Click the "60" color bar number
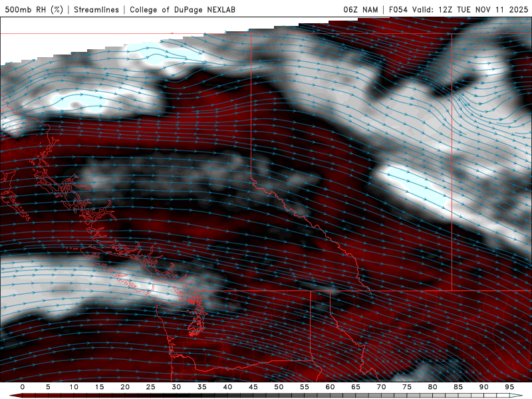Image resolution: width=532 pixels, height=399 pixels. coord(330,387)
